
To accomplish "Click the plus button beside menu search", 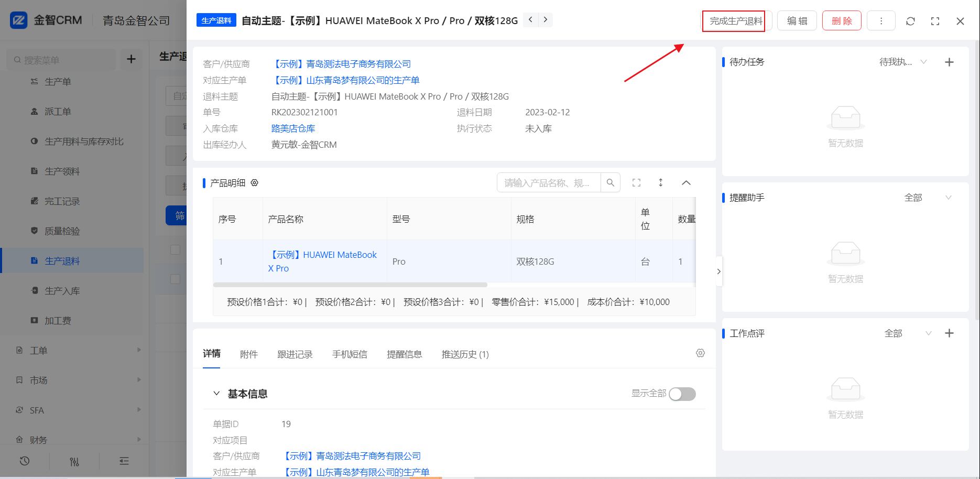I will tap(131, 59).
